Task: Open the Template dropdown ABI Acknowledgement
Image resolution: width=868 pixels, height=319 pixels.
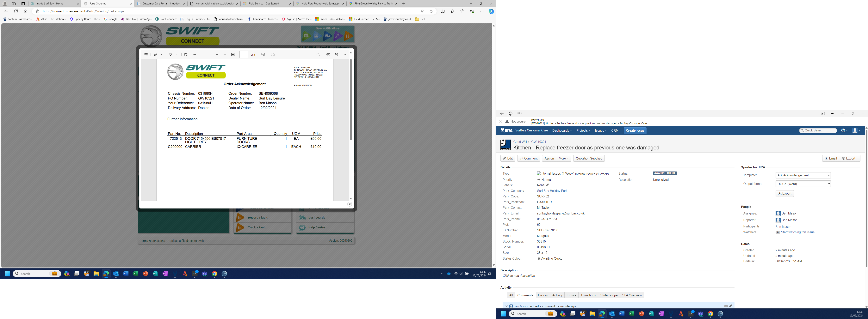Action: point(803,175)
